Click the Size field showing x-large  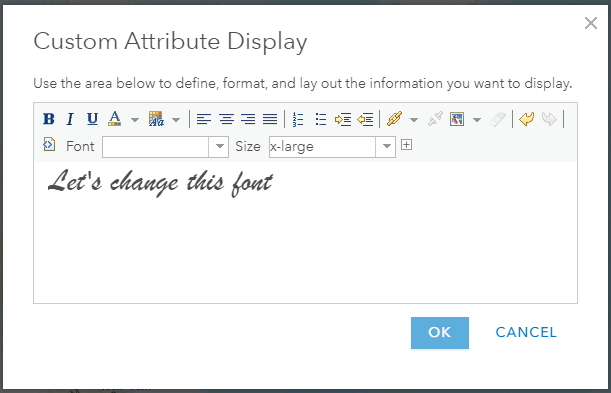coord(322,146)
